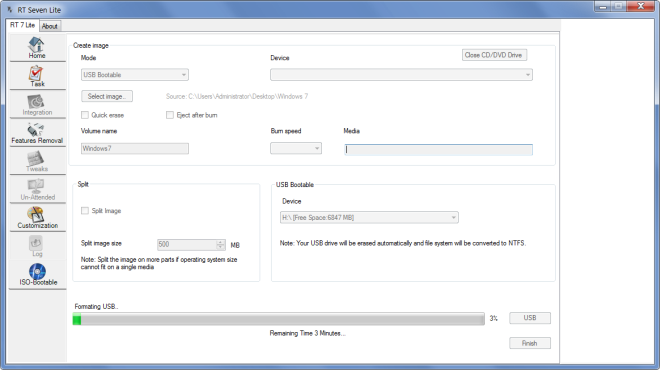Expand the Mode USB Bootable dropdown
The height and width of the screenshot is (370, 660).
(135, 75)
